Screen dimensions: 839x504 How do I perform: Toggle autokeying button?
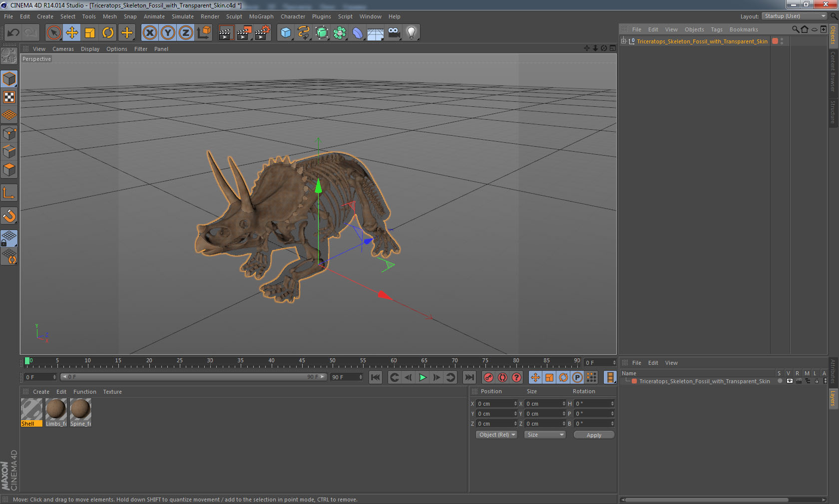[x=502, y=377]
